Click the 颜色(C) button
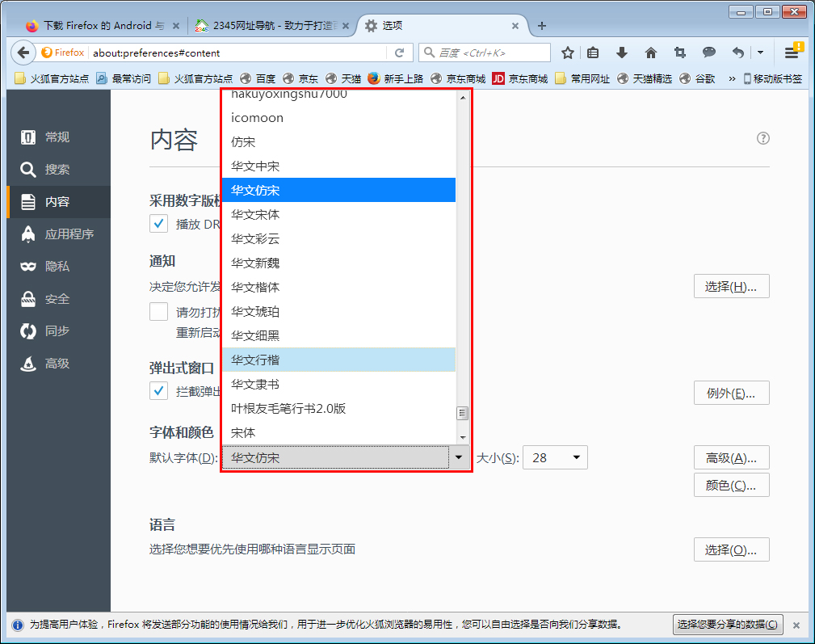This screenshot has width=815, height=644. (731, 485)
